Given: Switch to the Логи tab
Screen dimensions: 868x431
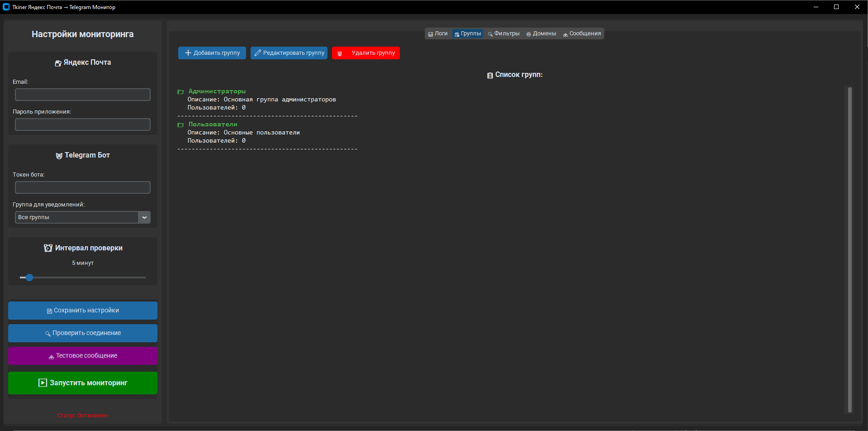Looking at the screenshot, I should tap(438, 34).
